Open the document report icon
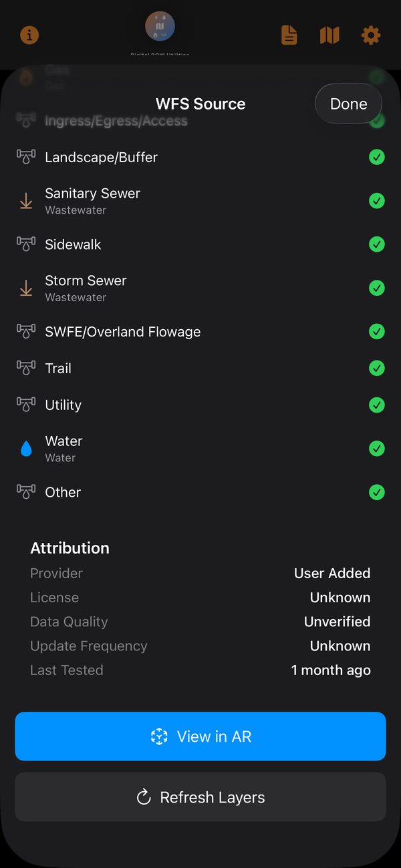Image resolution: width=401 pixels, height=868 pixels. pyautogui.click(x=289, y=35)
